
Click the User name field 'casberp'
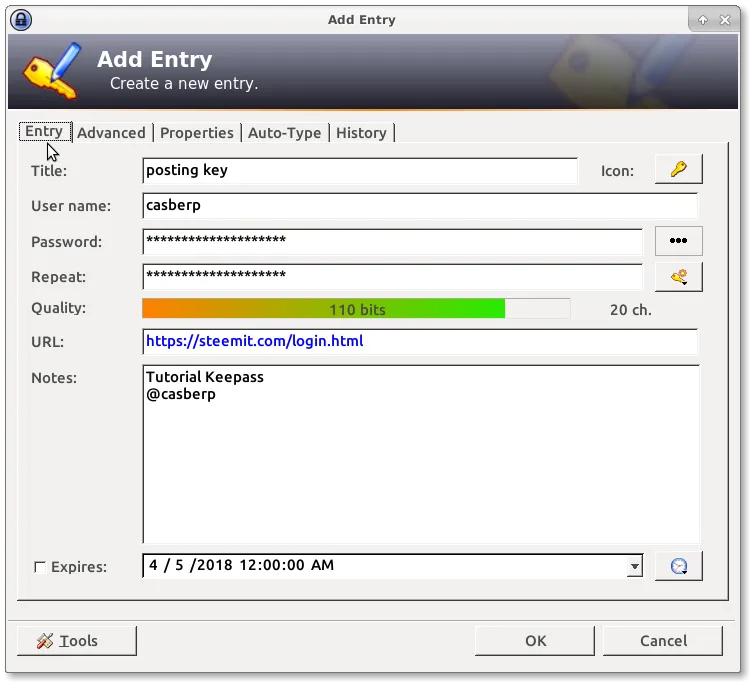pos(420,206)
